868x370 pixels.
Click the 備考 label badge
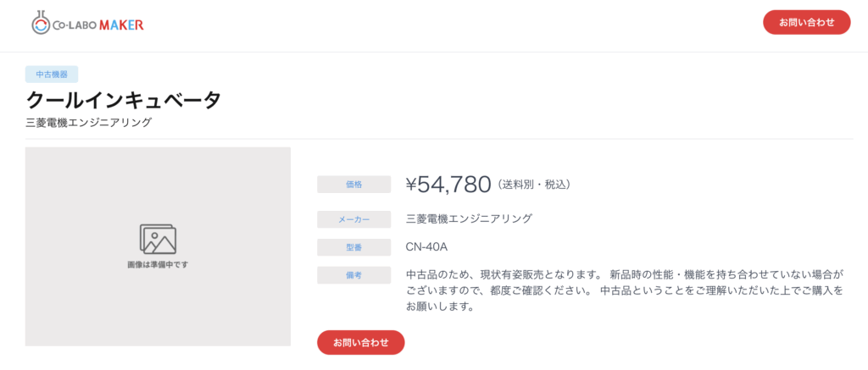point(353,275)
